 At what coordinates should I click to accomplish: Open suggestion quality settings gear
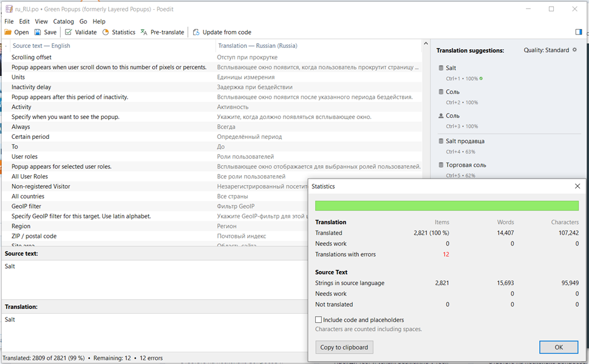pyautogui.click(x=575, y=50)
